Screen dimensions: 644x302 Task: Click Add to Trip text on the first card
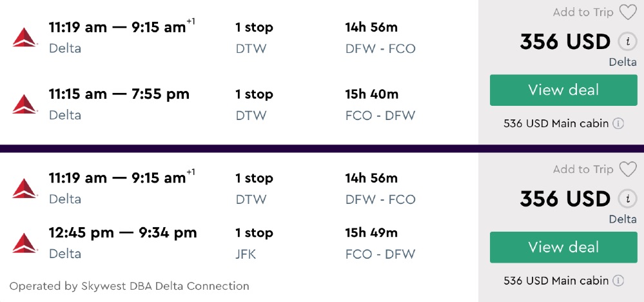pos(583,12)
